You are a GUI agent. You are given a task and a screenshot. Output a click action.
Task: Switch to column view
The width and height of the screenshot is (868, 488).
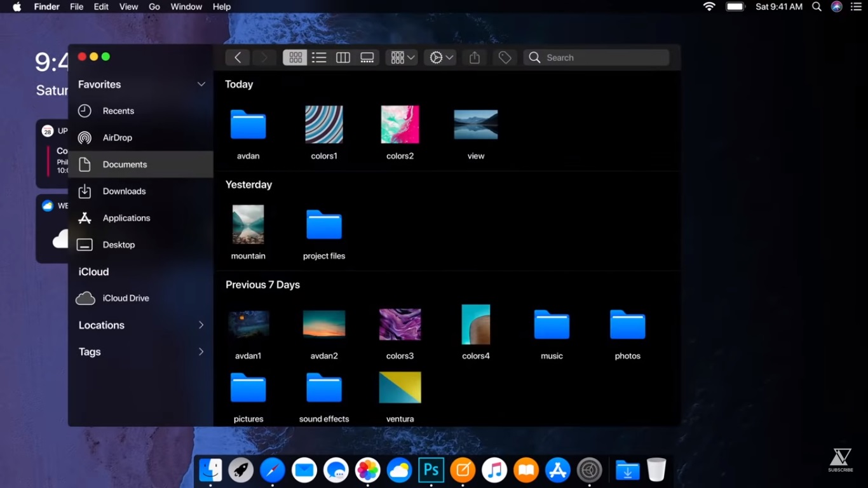(343, 58)
